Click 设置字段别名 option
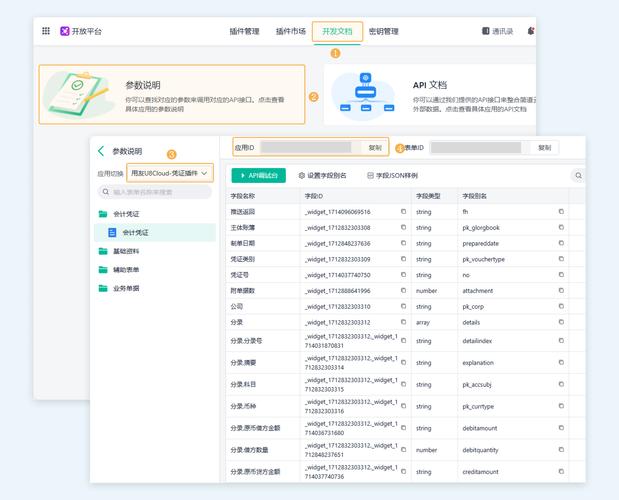The width and height of the screenshot is (619, 500). [x=323, y=175]
